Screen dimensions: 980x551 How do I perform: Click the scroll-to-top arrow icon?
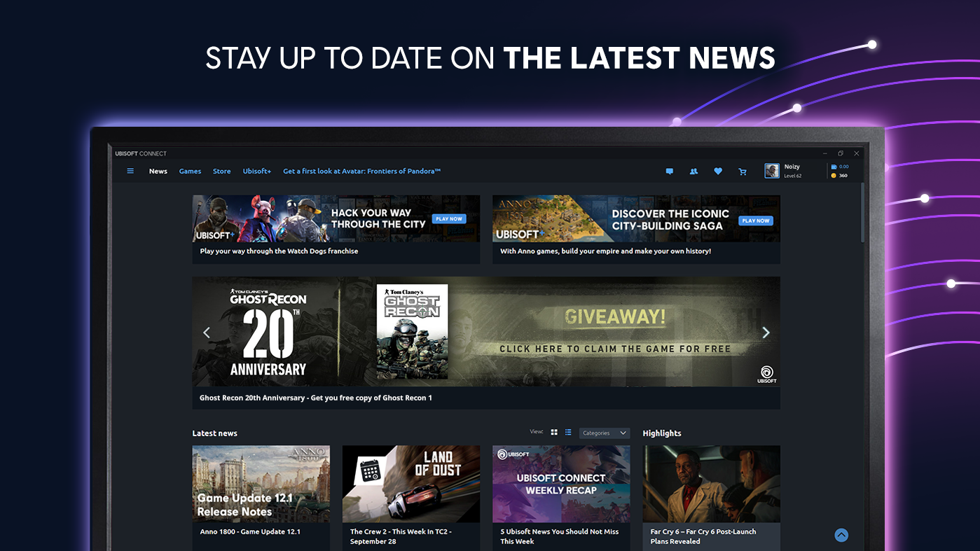[841, 534]
